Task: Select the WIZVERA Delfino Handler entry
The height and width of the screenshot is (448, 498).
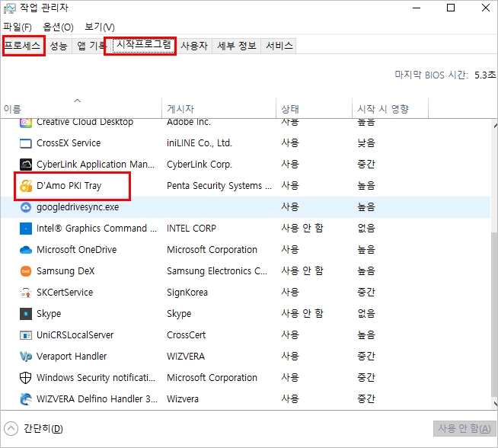Action: (x=97, y=398)
